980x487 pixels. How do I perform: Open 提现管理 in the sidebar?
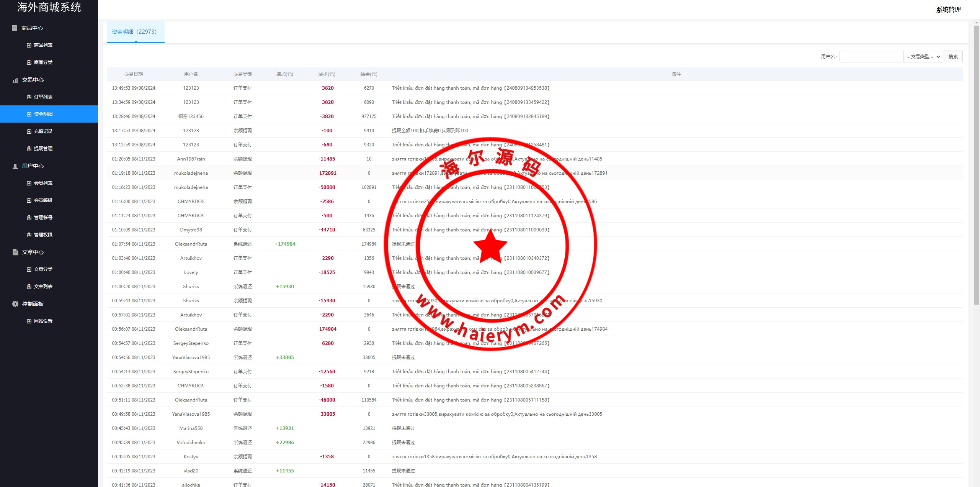click(43, 149)
